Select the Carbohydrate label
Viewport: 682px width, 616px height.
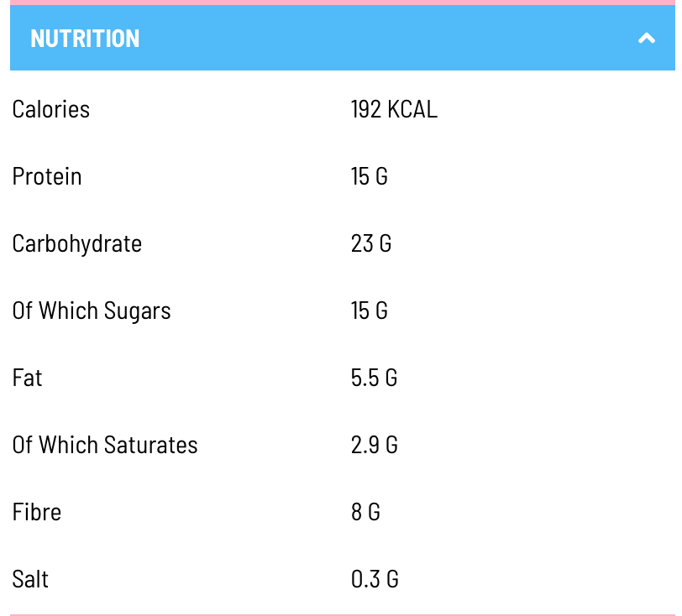pos(77,243)
